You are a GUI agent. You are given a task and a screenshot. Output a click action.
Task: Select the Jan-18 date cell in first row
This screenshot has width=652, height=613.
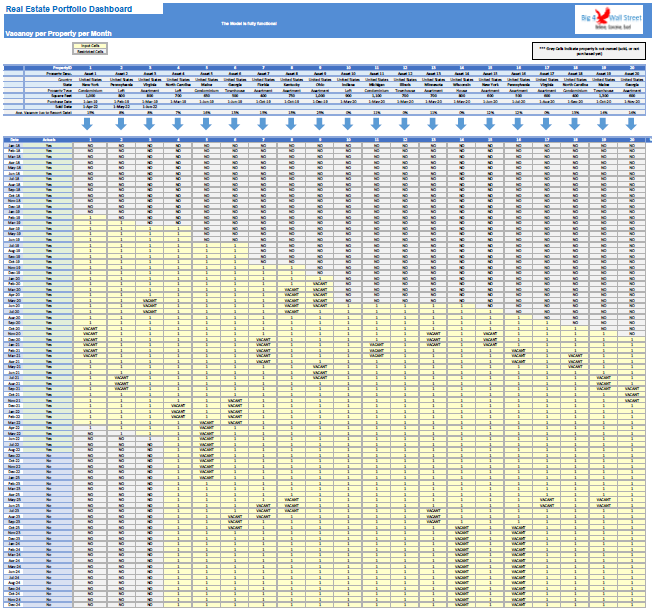[14, 146]
